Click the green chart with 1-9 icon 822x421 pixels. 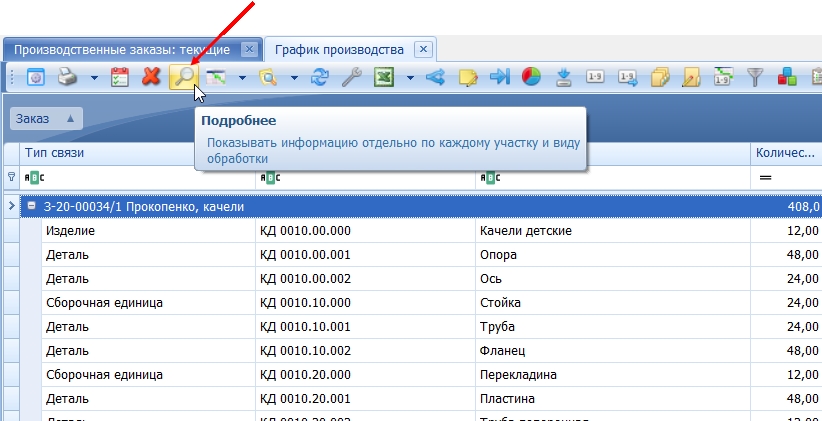(723, 78)
